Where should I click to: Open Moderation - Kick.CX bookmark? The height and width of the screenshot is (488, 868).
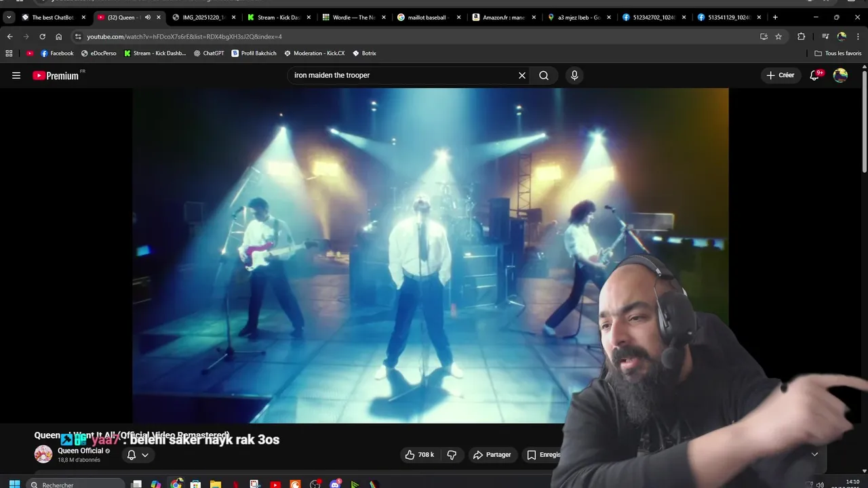[x=314, y=53]
